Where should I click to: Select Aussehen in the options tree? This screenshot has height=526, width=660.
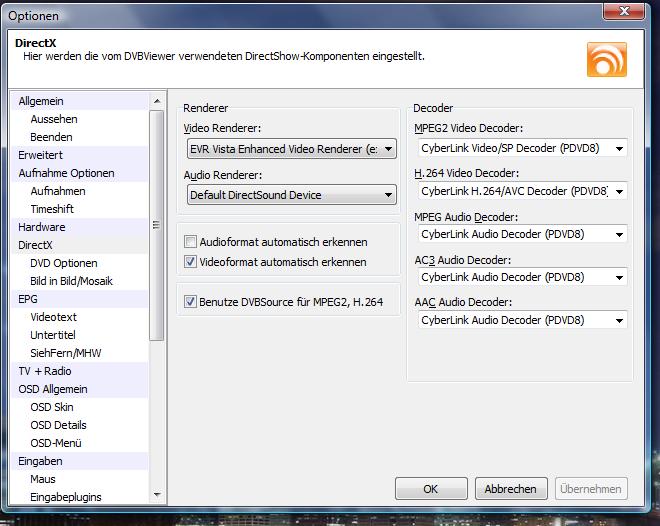click(54, 119)
